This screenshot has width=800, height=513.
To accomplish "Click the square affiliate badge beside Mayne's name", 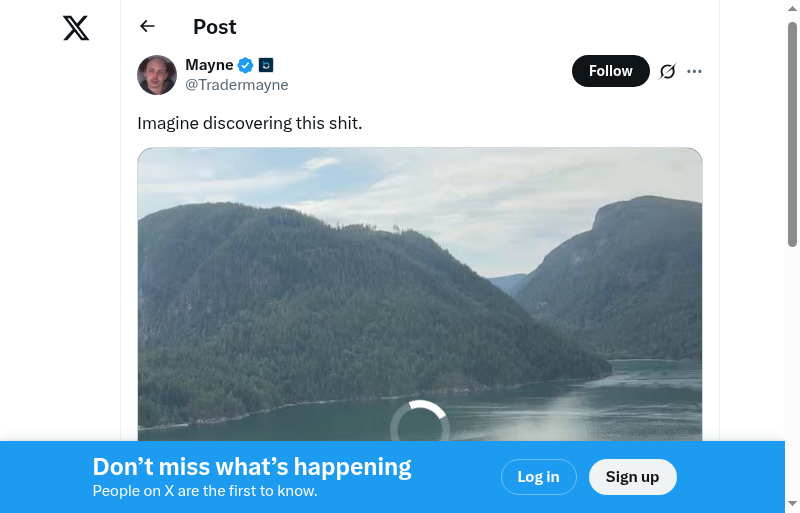I will 266,65.
